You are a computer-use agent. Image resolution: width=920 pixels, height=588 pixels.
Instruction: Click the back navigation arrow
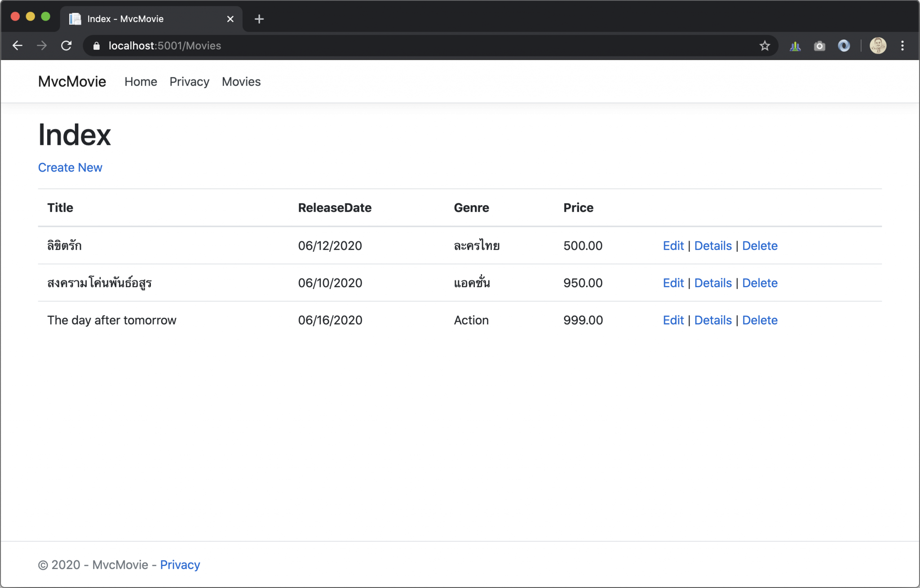pyautogui.click(x=18, y=45)
